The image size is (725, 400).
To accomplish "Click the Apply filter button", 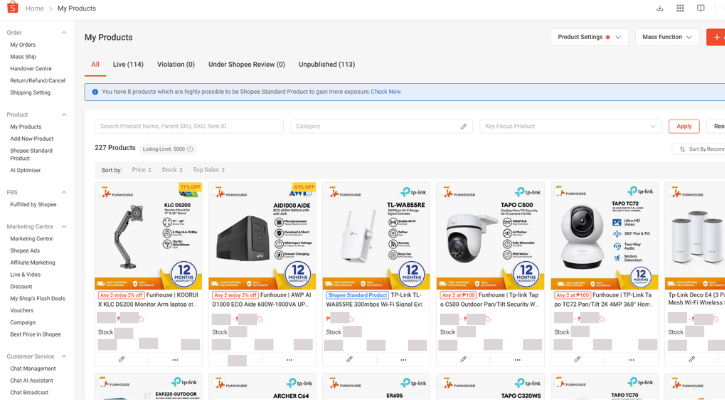I will point(684,126).
